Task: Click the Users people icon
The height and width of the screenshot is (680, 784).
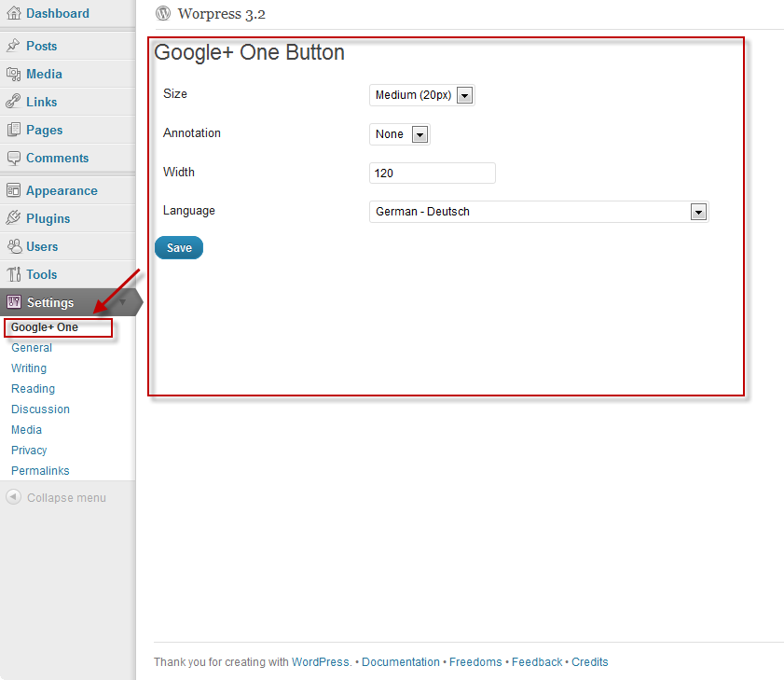Action: point(14,246)
